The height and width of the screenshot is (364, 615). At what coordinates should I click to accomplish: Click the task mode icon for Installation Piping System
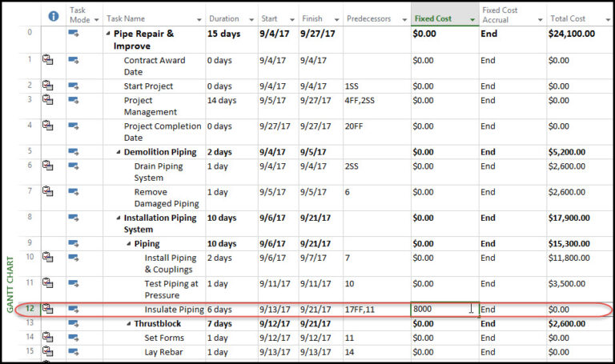(x=74, y=218)
